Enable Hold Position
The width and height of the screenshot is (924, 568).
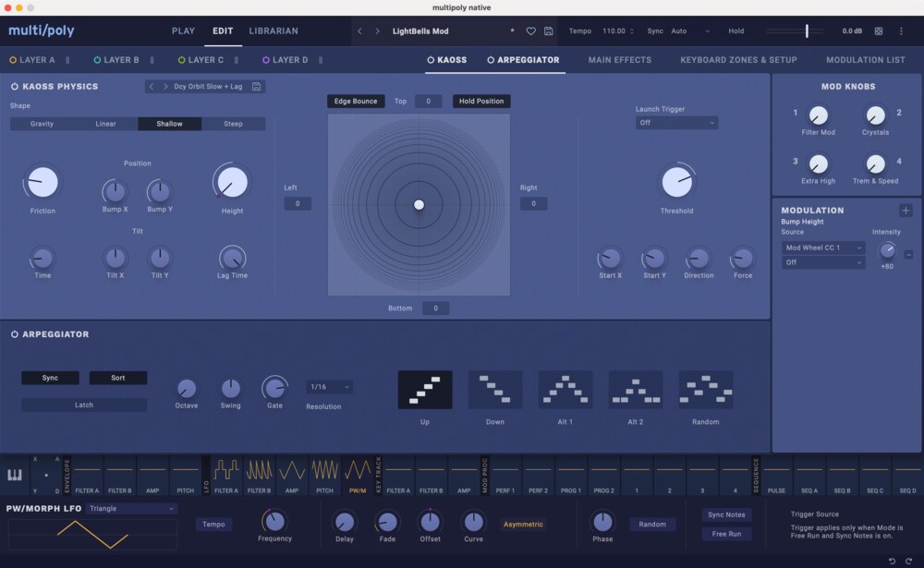(480, 102)
